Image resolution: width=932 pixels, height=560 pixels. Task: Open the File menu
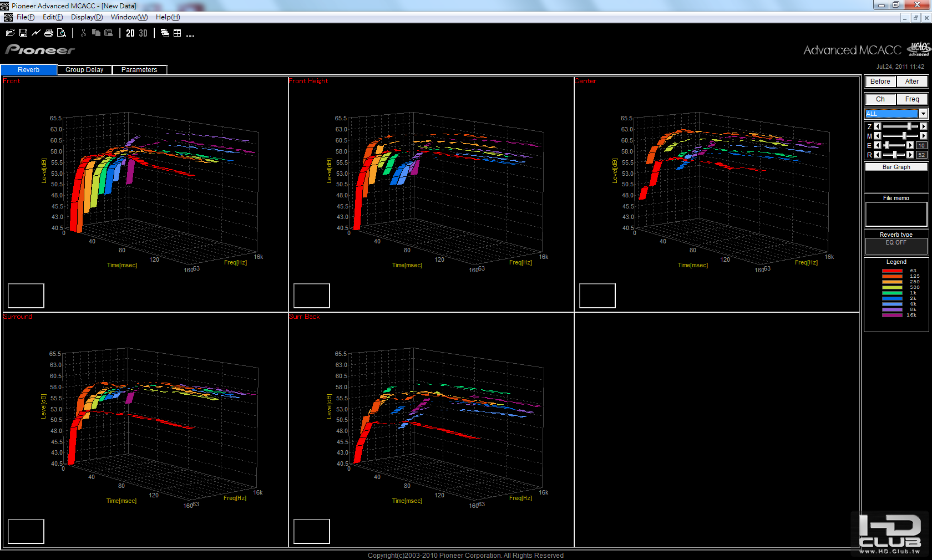(x=26, y=17)
